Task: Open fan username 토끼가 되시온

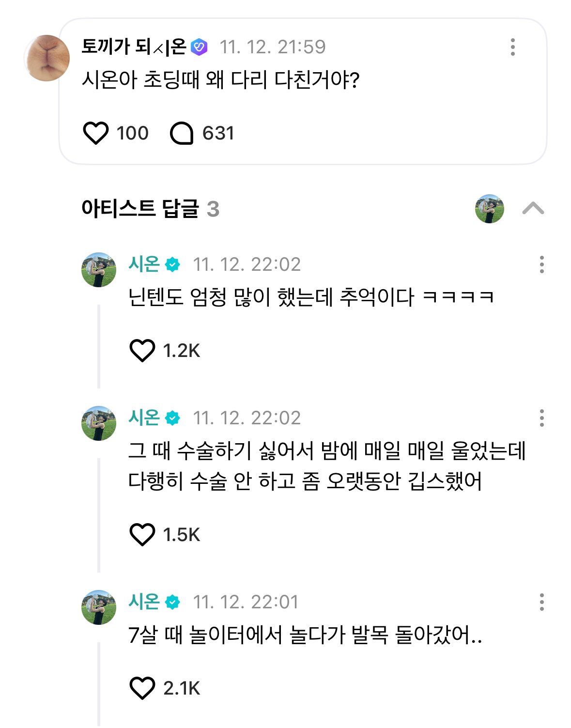Action: pos(134,46)
